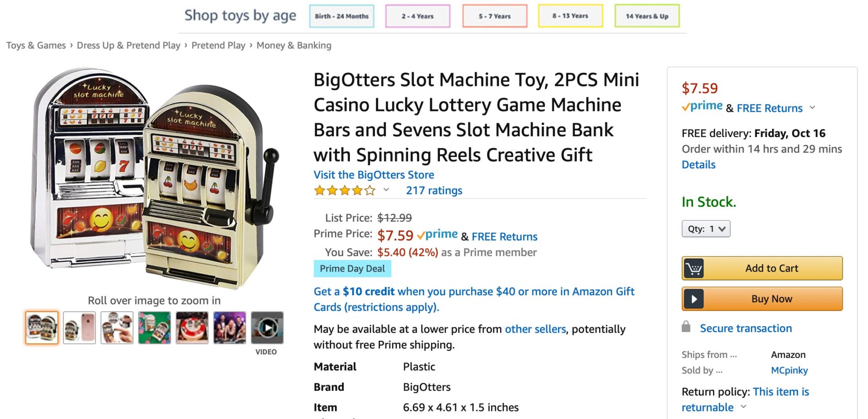Image resolution: width=868 pixels, height=419 pixels.
Task: Open the 217 ratings link
Action: (x=434, y=190)
